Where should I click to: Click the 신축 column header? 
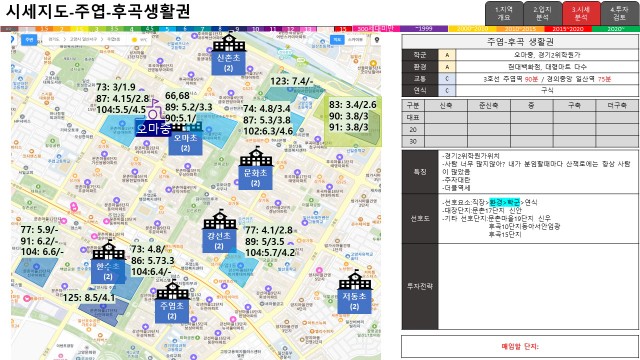pyautogui.click(x=446, y=105)
